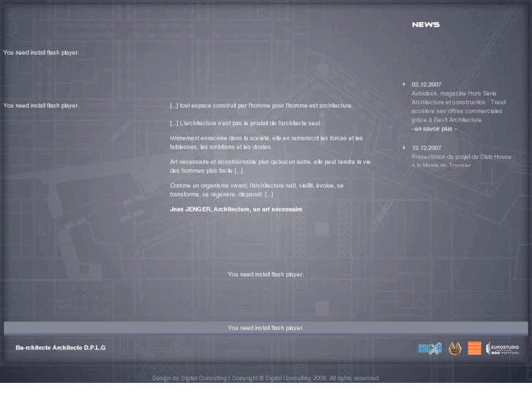Click the "Jean JENGER, Architecture, un art nécessaire" attribution
Viewport: 532px width, 399px height.
tap(236, 209)
